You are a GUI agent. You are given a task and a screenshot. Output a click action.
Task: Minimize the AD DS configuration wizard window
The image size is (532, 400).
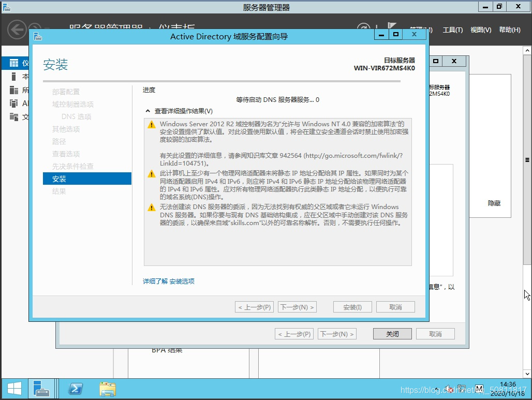click(x=381, y=34)
